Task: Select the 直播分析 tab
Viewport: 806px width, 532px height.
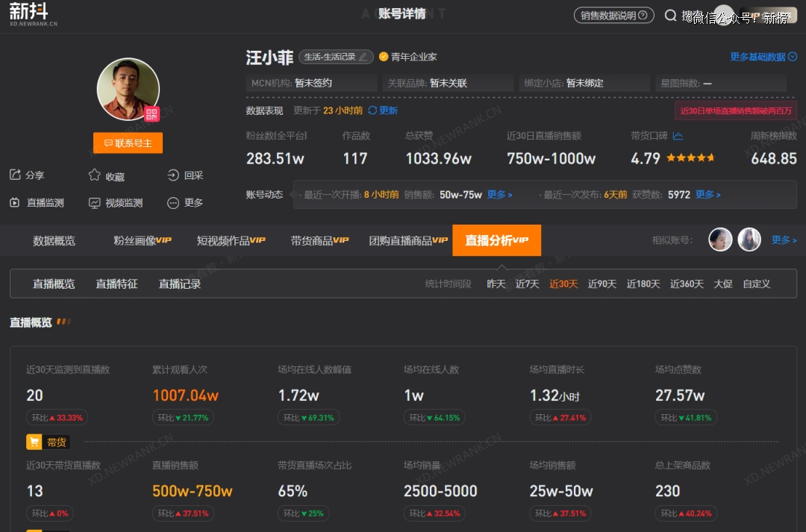Action: 496,240
